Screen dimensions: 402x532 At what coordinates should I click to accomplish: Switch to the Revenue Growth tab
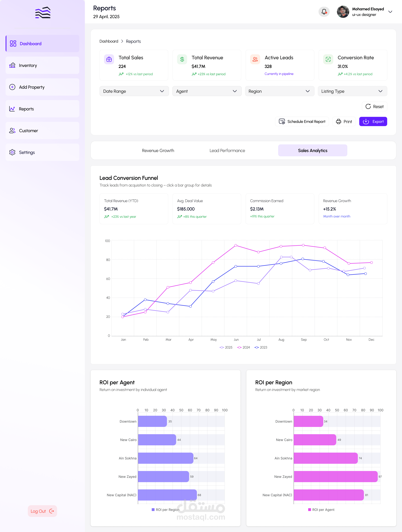pyautogui.click(x=158, y=151)
